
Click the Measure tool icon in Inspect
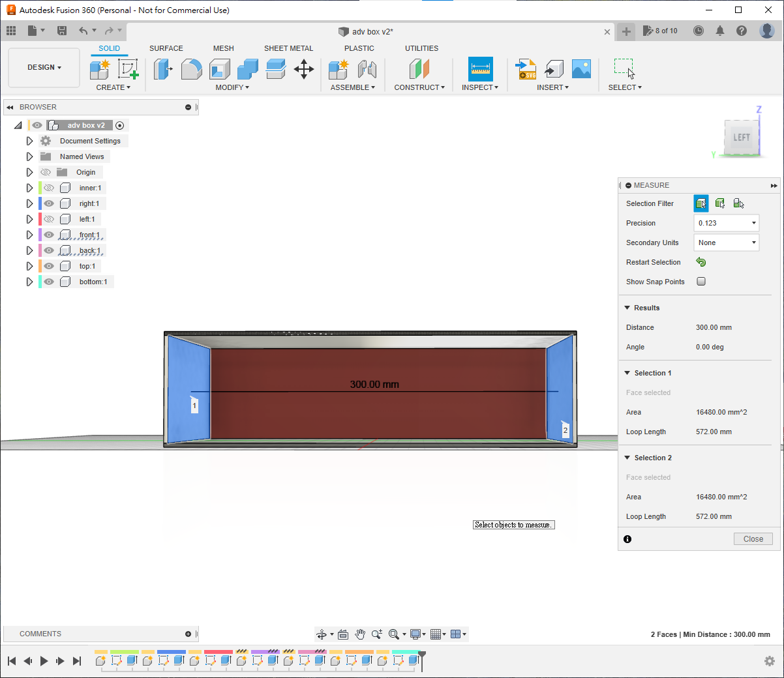click(480, 68)
